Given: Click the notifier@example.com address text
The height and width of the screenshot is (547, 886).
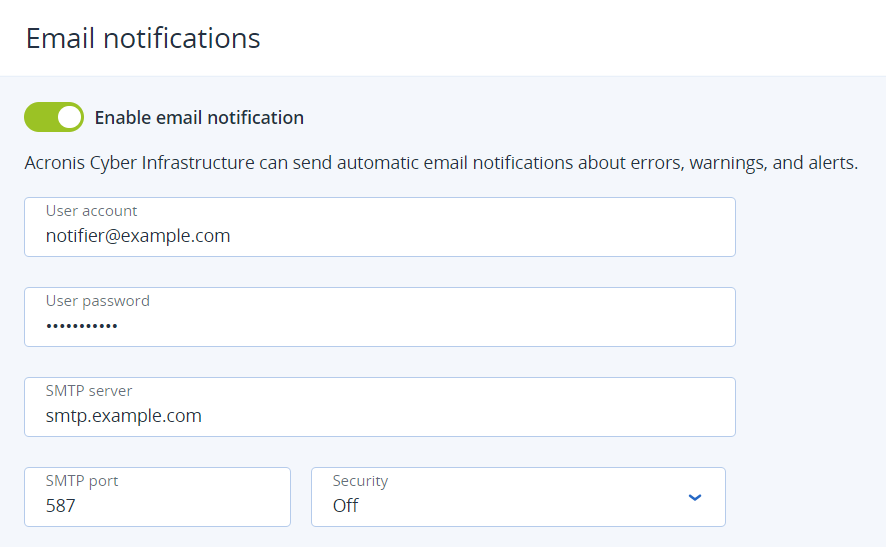Looking at the screenshot, I should pos(138,236).
